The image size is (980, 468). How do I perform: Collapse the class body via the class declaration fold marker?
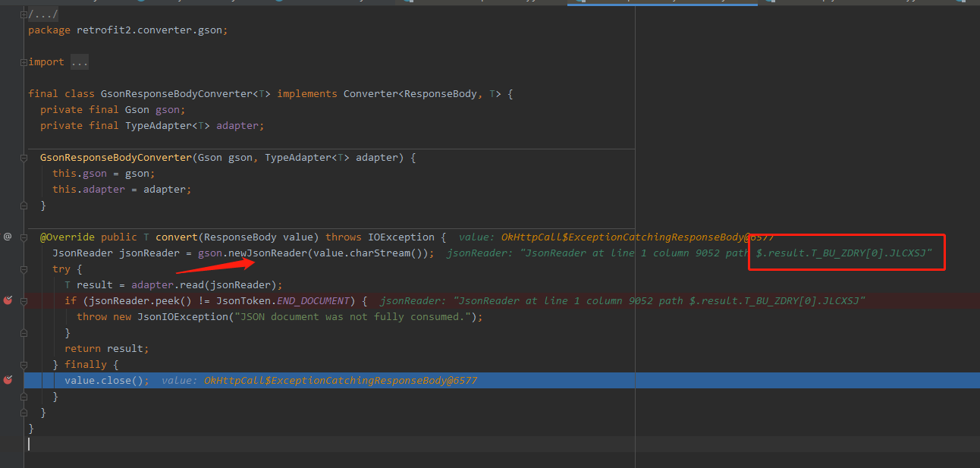pyautogui.click(x=24, y=93)
